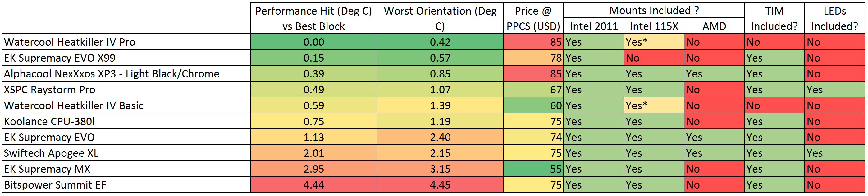This screenshot has height=196, width=868.
Task: Click the Intel 2011 subheader cell
Action: point(594,26)
